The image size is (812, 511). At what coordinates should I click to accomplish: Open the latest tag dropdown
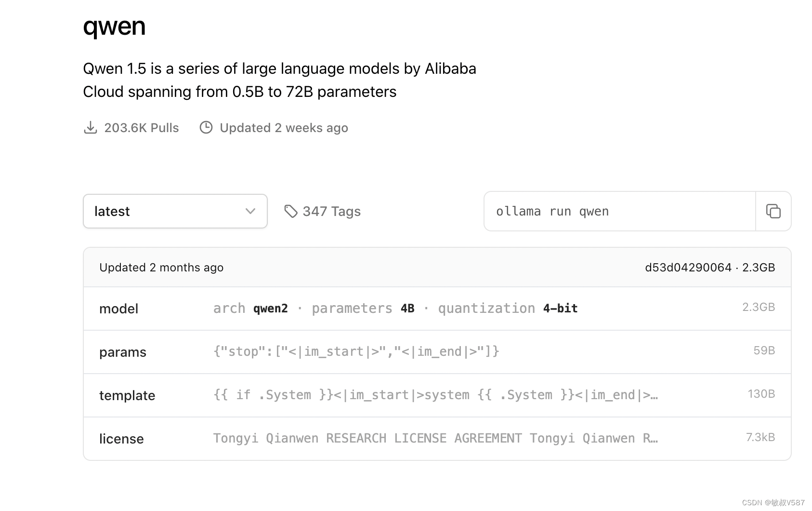(175, 211)
